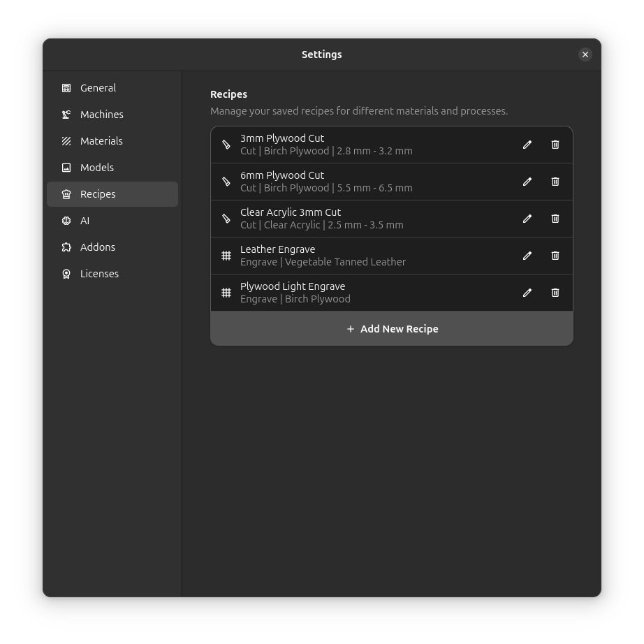Open the Addons settings section
The width and height of the screenshot is (644, 644).
click(x=98, y=247)
